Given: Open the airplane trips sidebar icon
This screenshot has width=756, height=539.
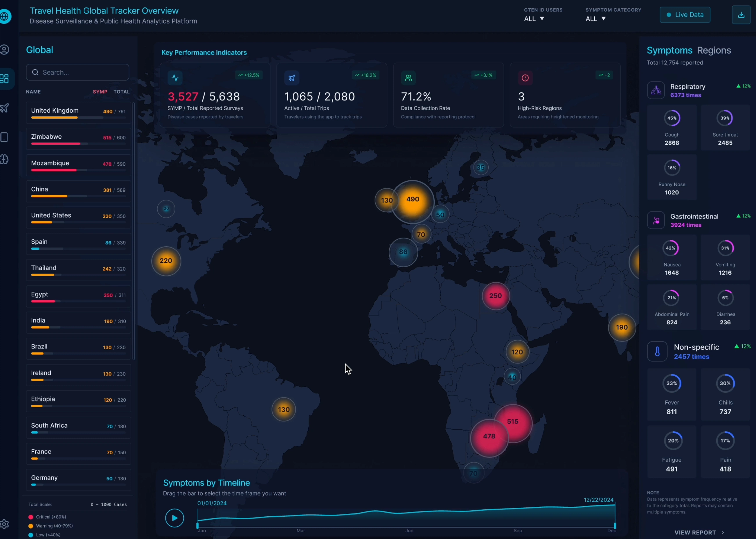Looking at the screenshot, I should click(5, 108).
